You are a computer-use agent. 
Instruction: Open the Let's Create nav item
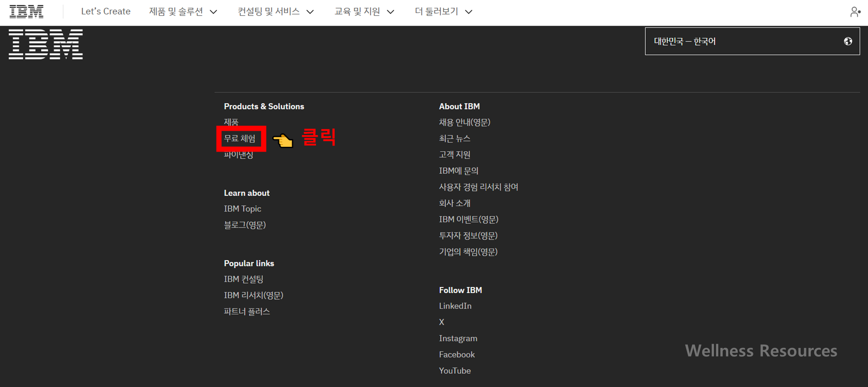tap(106, 12)
